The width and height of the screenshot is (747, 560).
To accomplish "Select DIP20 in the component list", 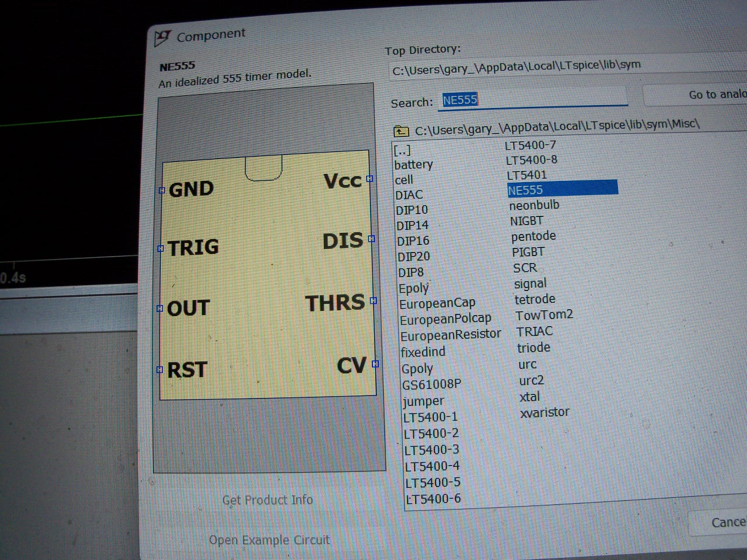I will (x=414, y=257).
